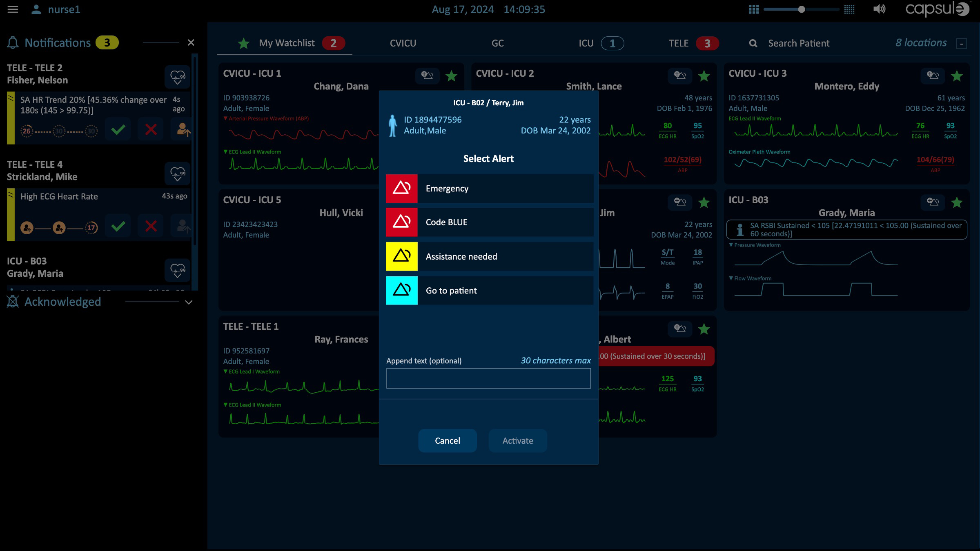Click the small grid density icon
Image resolution: width=980 pixels, height=551 pixels.
coord(849,9)
